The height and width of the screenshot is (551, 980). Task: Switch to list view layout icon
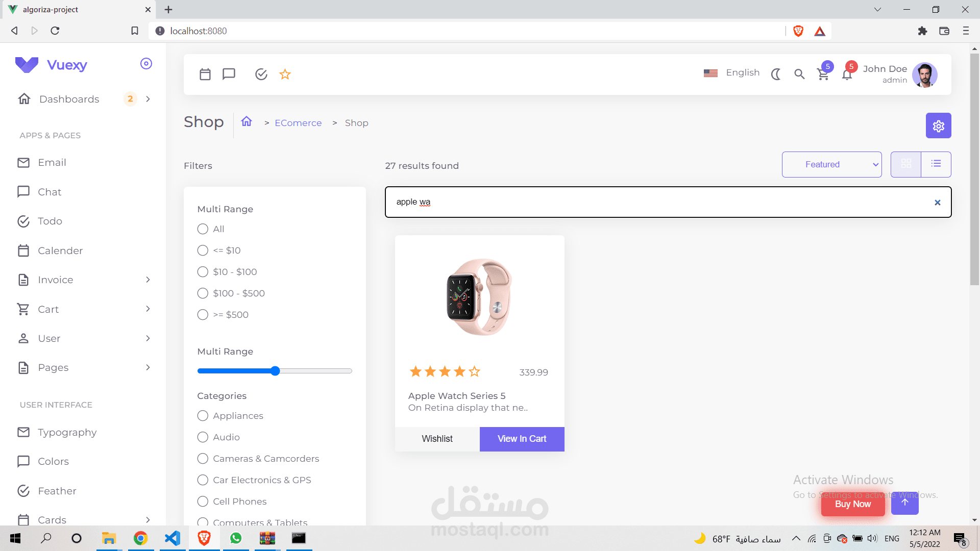[x=936, y=164]
